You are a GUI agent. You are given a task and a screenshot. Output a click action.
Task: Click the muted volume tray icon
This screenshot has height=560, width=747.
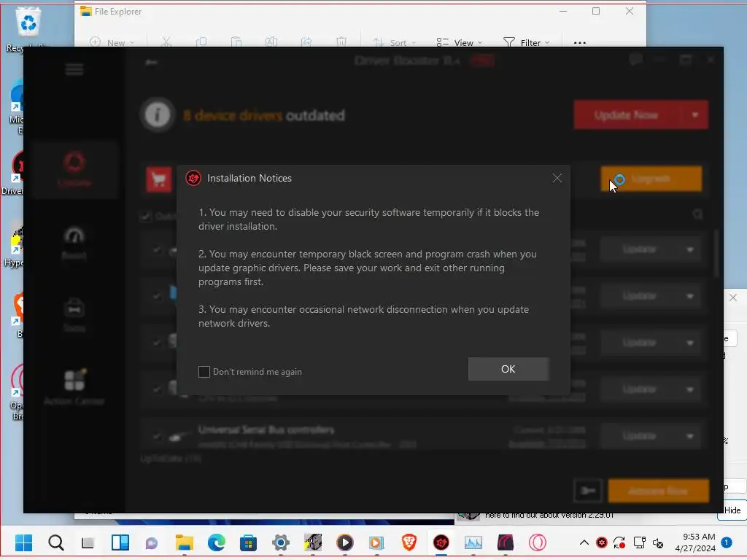pyautogui.click(x=658, y=542)
